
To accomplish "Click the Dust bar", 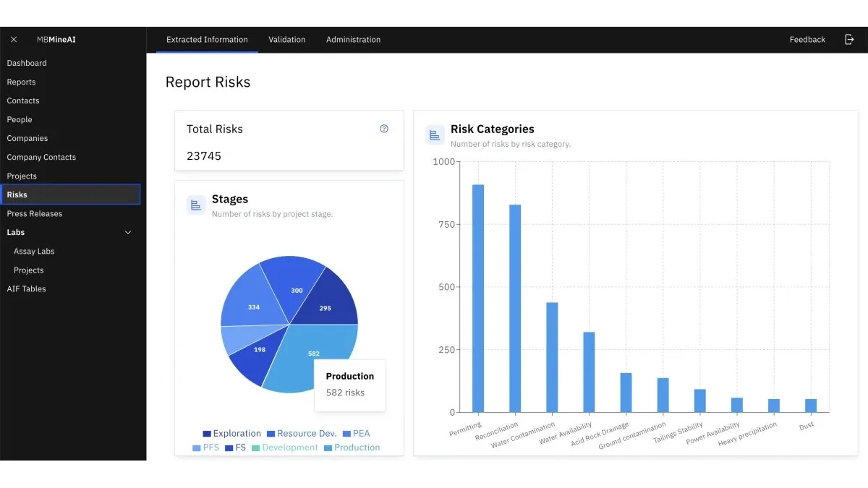I will (811, 406).
